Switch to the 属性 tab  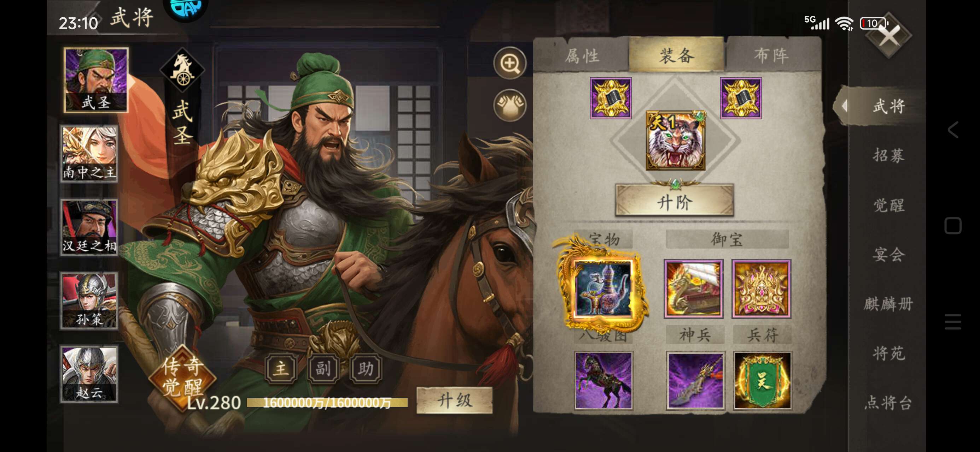[582, 55]
